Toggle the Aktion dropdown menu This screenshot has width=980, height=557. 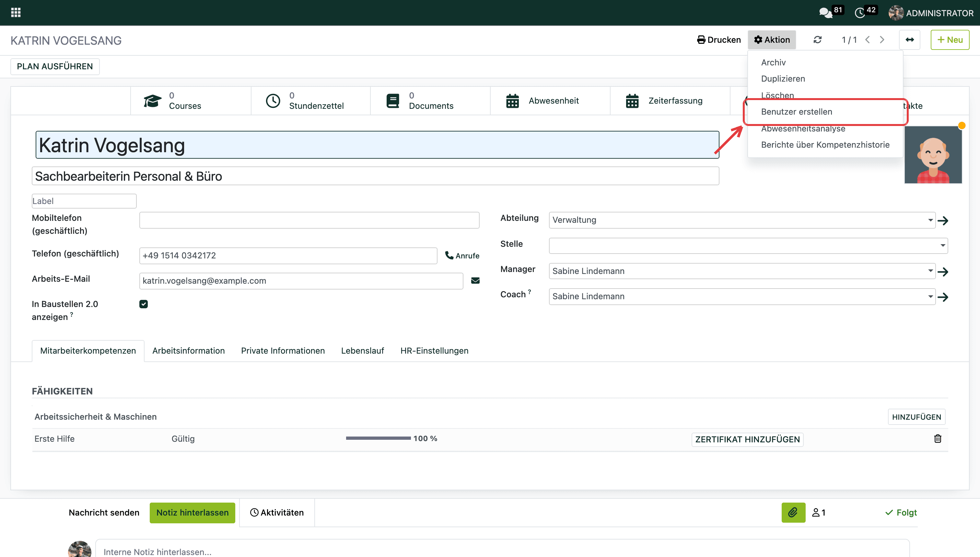tap(772, 40)
